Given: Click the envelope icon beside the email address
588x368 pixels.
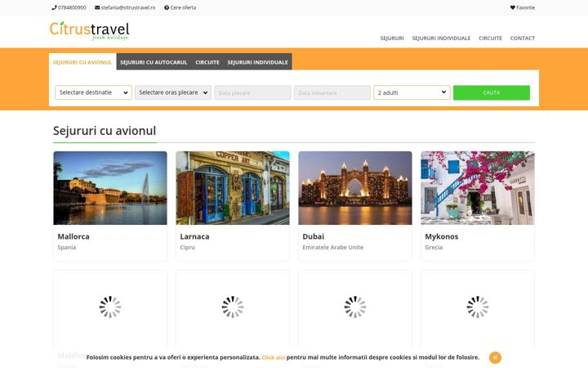Looking at the screenshot, I should click(97, 7).
